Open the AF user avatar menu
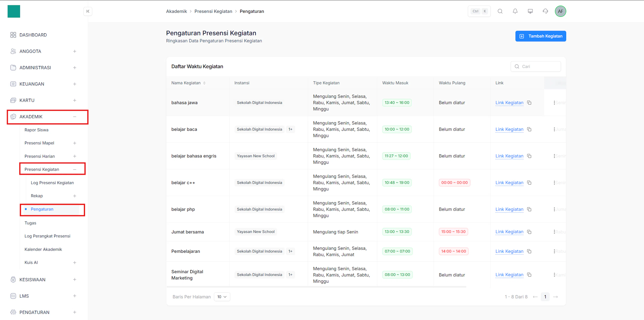Screen dimensions: 644x320 [x=560, y=11]
